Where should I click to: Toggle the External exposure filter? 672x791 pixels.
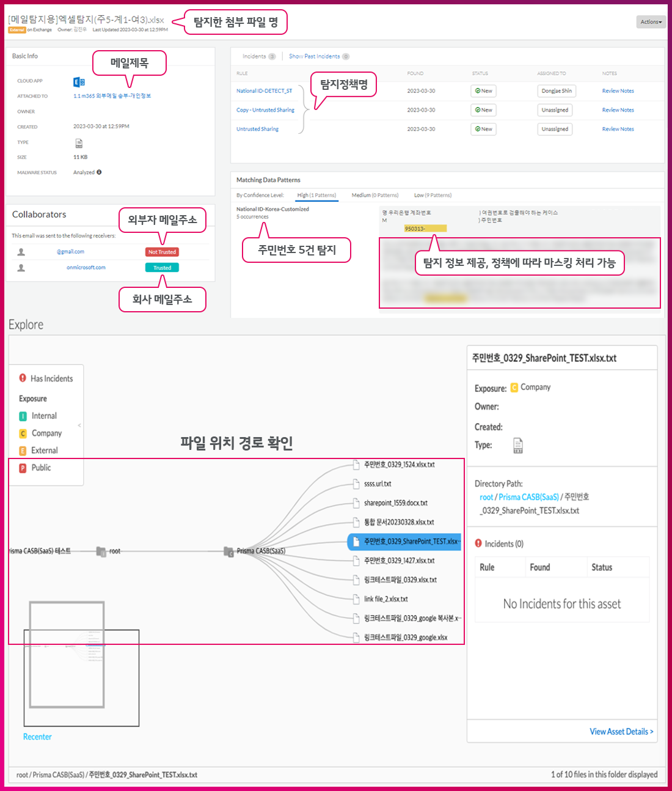[23, 451]
